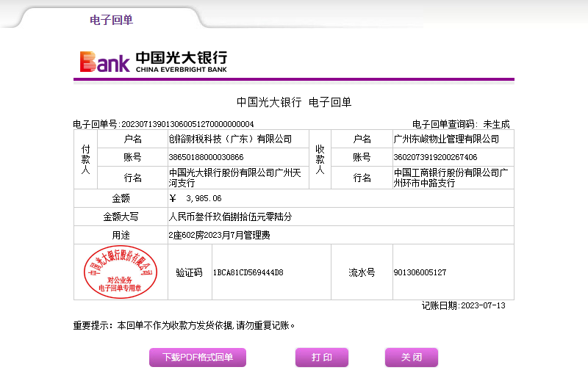The image size is (588, 392).
Task: Click the 电子回单 tab at top
Action: (111, 20)
